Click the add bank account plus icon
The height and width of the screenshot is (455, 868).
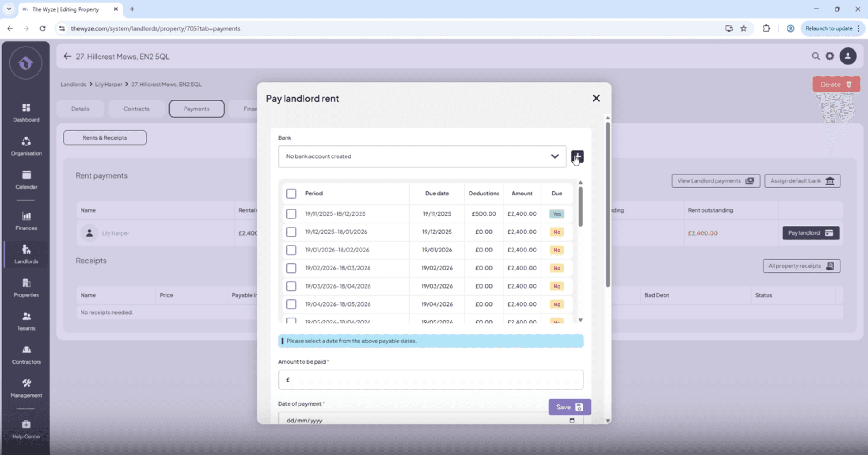point(577,156)
